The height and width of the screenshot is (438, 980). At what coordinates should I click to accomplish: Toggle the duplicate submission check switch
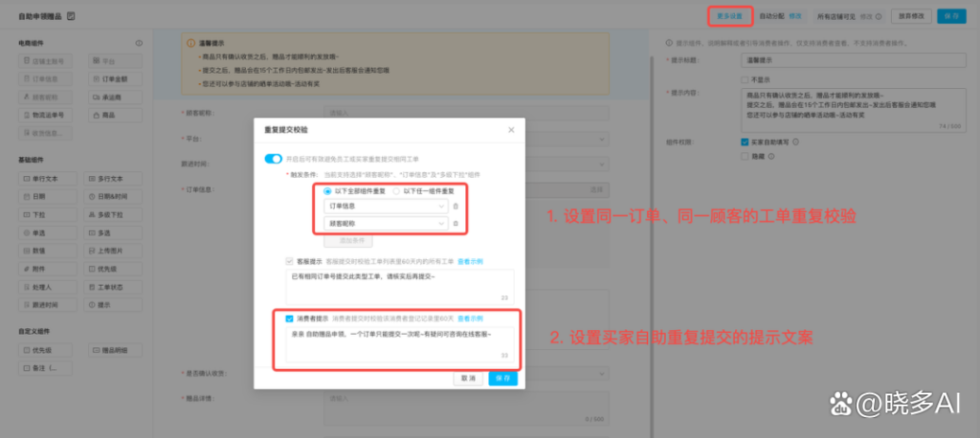(273, 159)
